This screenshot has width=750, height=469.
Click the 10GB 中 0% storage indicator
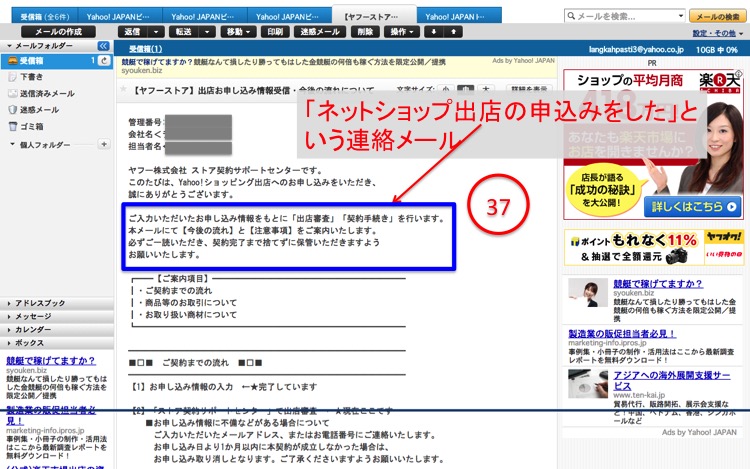[x=717, y=49]
